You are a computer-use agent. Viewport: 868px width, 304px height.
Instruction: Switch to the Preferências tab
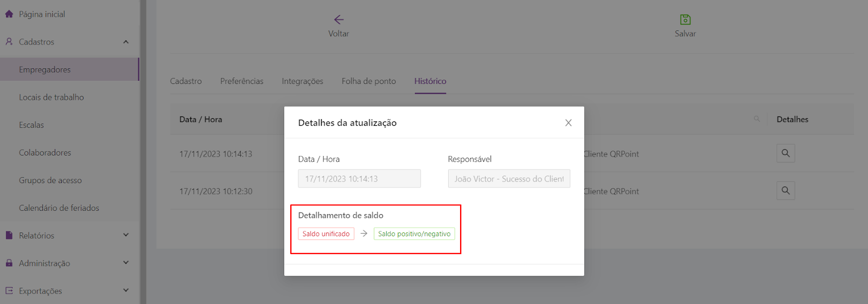(x=241, y=81)
